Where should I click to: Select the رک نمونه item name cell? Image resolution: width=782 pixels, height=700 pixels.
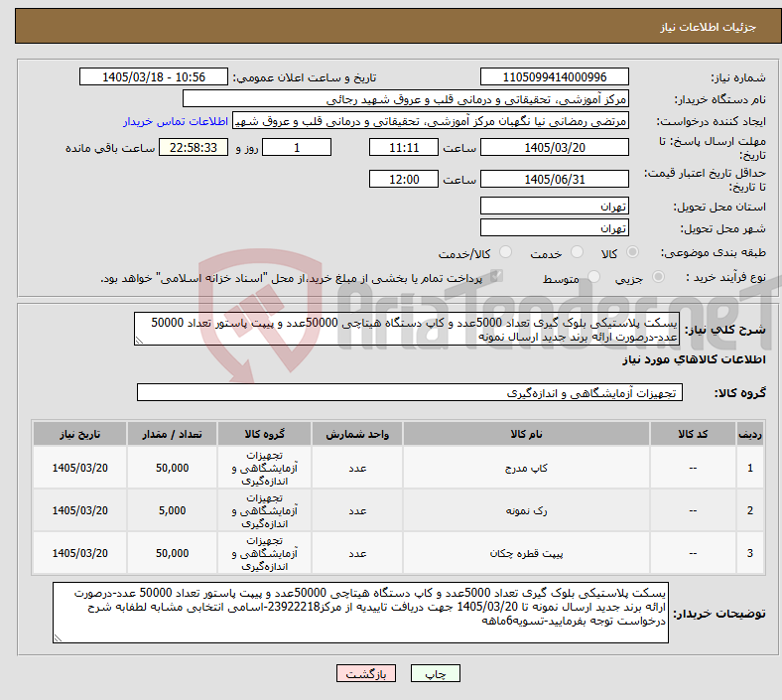pyautogui.click(x=526, y=510)
